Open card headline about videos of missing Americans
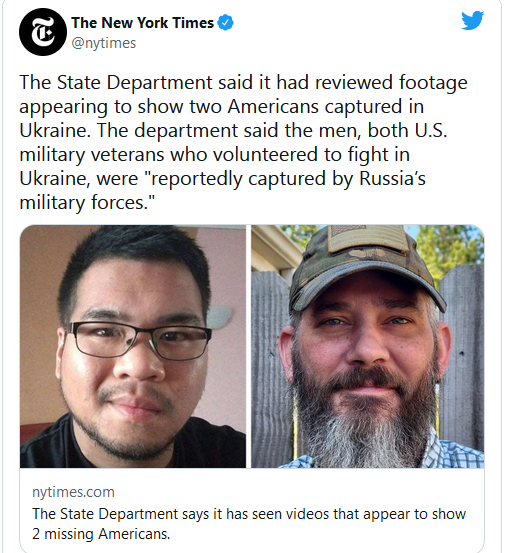This screenshot has width=522, height=553. point(249,524)
